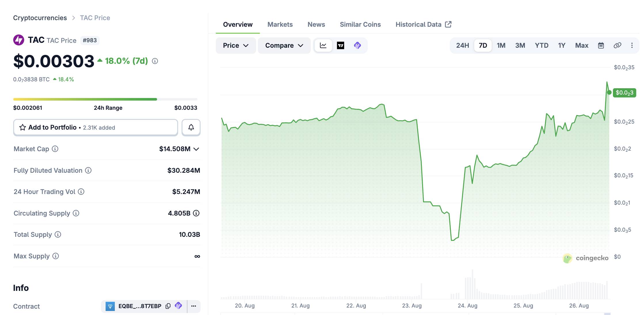Screen dimensions: 644x315
Task: Click Add to Portfolio button
Action: (x=96, y=127)
